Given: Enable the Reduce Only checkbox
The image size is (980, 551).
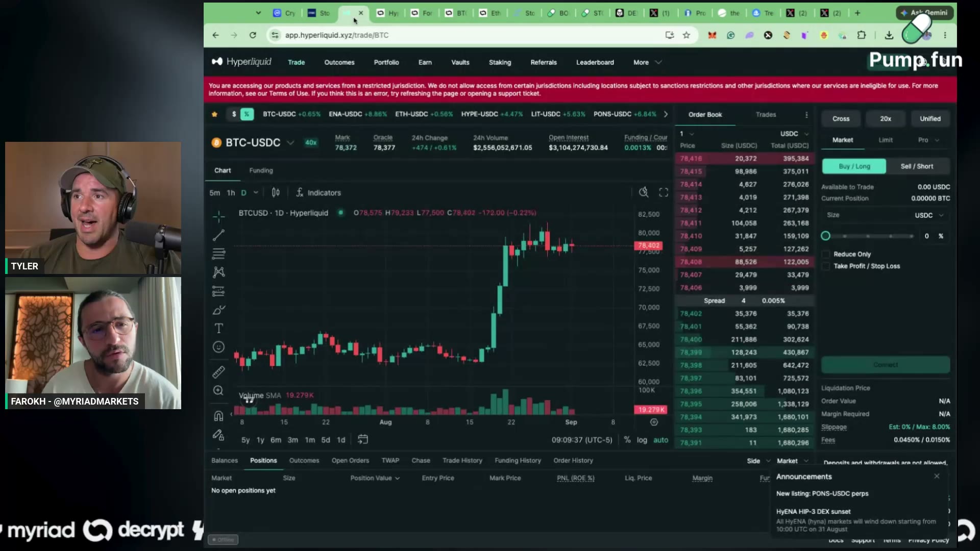Looking at the screenshot, I should 826,254.
